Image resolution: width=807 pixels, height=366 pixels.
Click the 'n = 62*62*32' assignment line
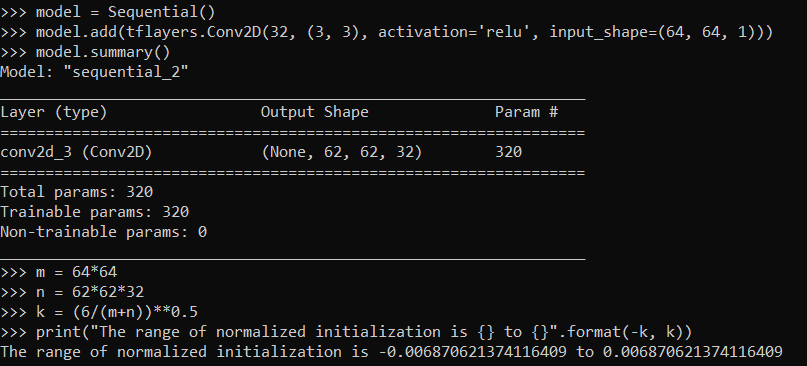72,292
